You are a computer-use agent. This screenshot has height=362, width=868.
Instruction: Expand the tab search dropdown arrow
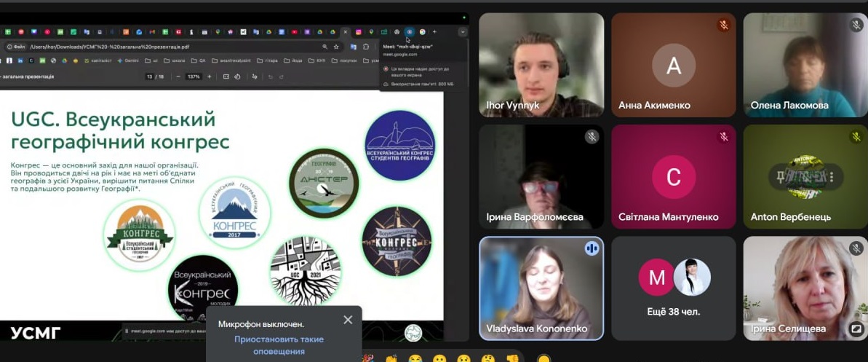click(462, 32)
